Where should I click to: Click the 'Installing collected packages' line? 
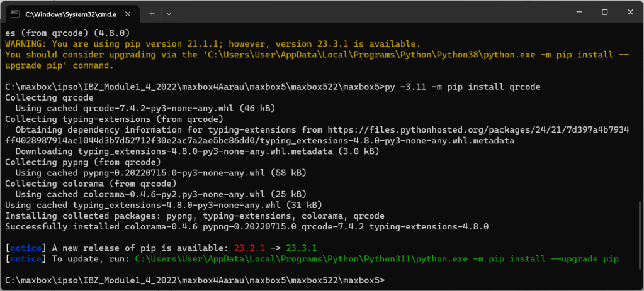tap(191, 216)
